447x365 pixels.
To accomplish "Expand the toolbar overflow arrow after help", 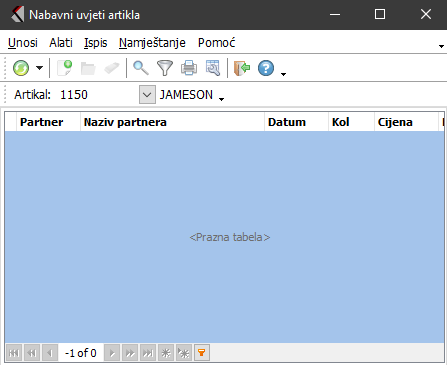I will 283,74.
